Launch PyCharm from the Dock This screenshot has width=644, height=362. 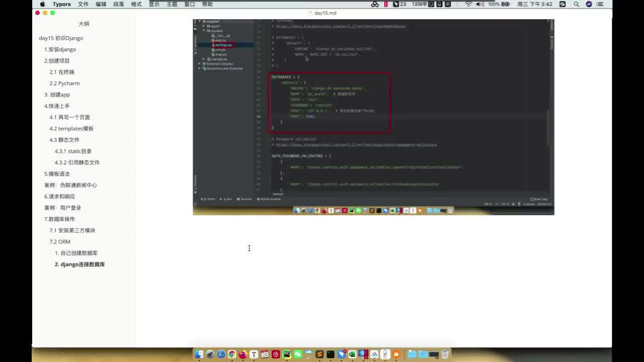tap(287, 354)
